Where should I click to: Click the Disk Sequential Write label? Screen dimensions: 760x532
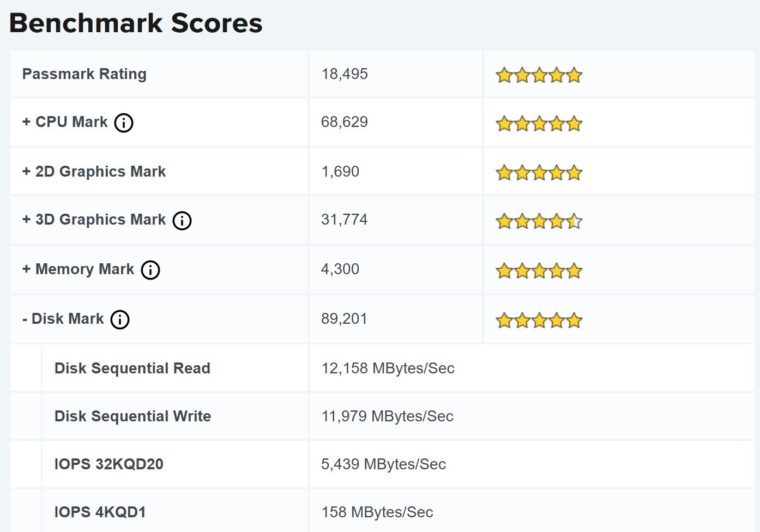click(x=132, y=416)
